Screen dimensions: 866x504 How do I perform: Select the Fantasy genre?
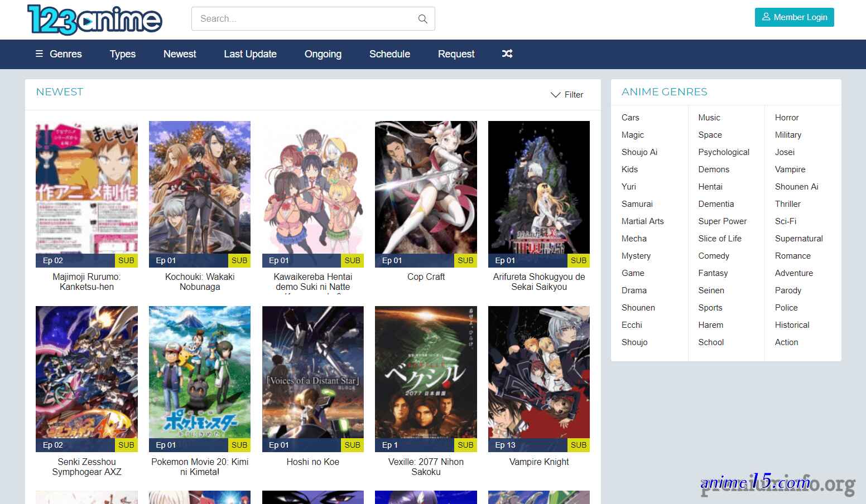pyautogui.click(x=713, y=273)
